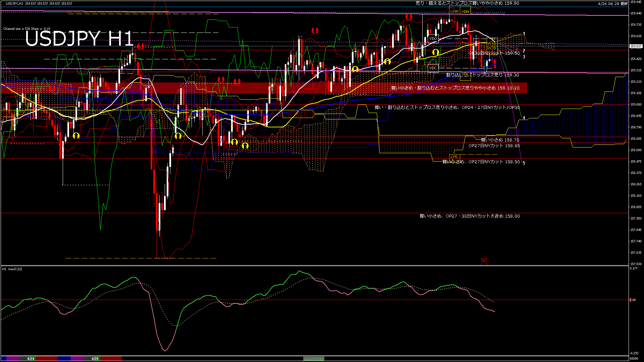The height and width of the screenshot is (362, 644).
Task: Click the small red M icon
Action: (484, 261)
